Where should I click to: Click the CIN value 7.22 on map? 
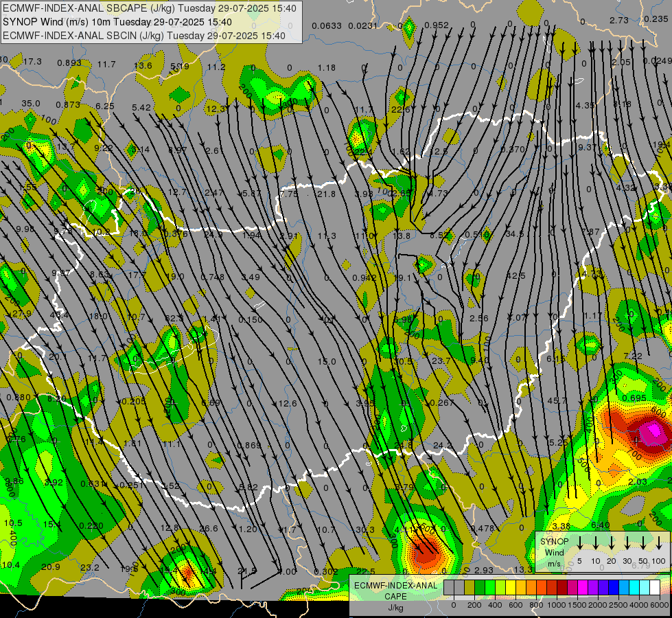[634, 356]
